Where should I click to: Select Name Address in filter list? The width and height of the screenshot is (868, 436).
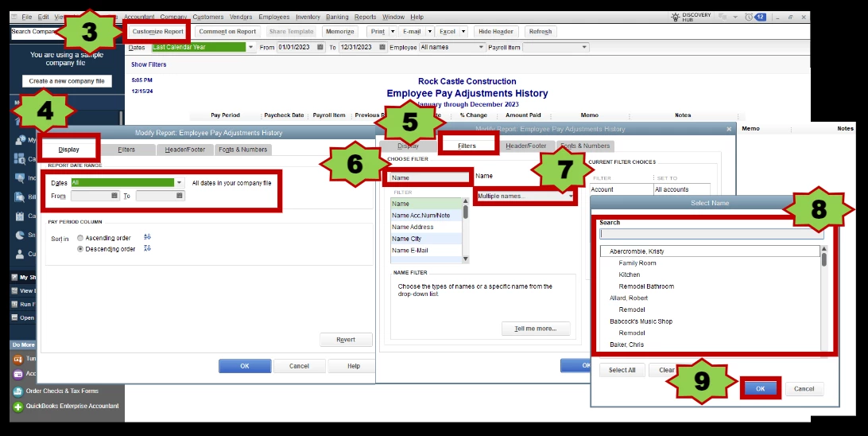pos(426,227)
